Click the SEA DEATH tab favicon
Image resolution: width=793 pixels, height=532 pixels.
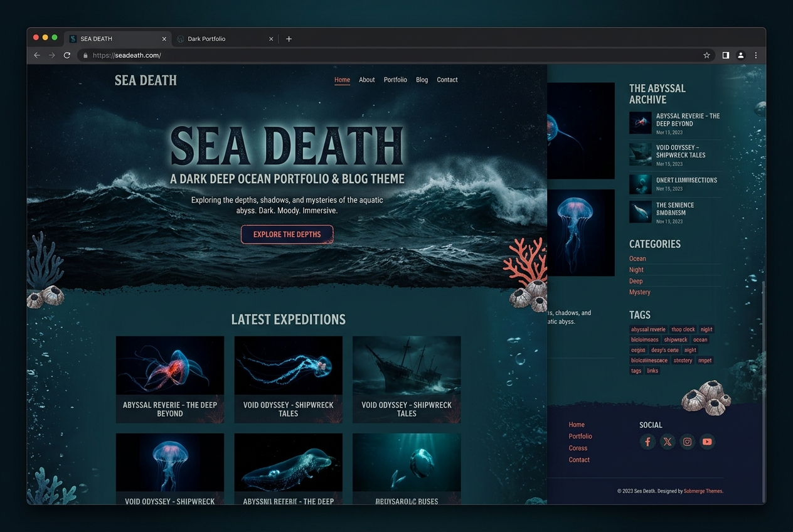[x=73, y=39]
